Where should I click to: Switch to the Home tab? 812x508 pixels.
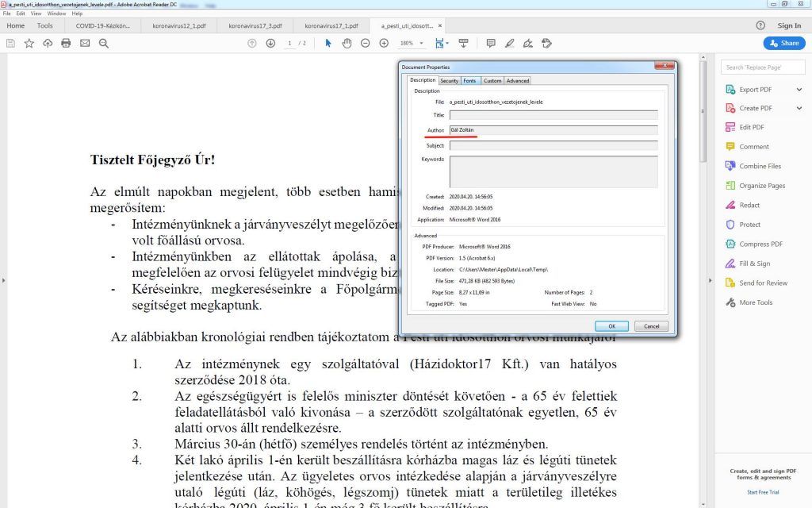16,25
